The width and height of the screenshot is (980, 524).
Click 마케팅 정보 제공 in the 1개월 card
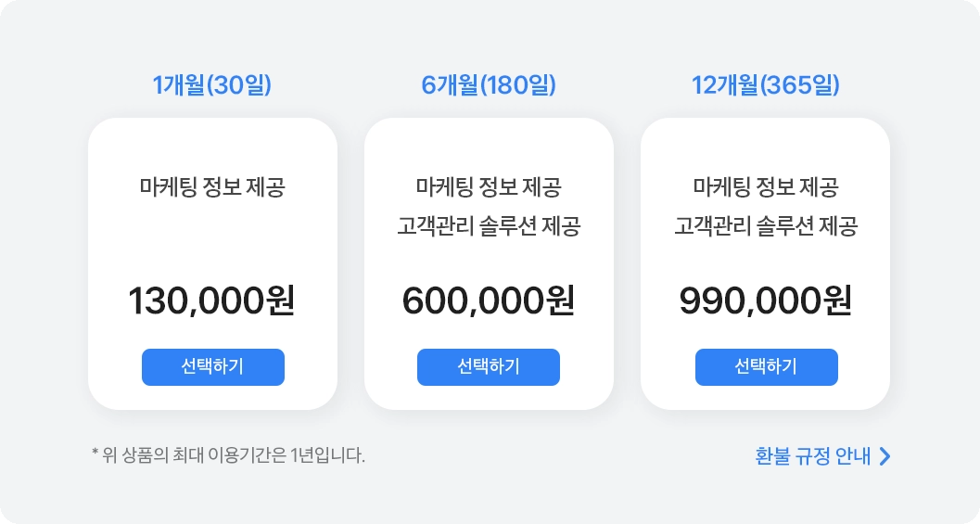(x=212, y=187)
